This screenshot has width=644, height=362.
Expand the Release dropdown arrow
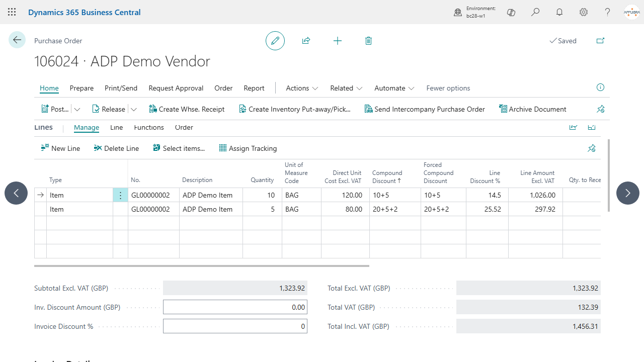(133, 109)
